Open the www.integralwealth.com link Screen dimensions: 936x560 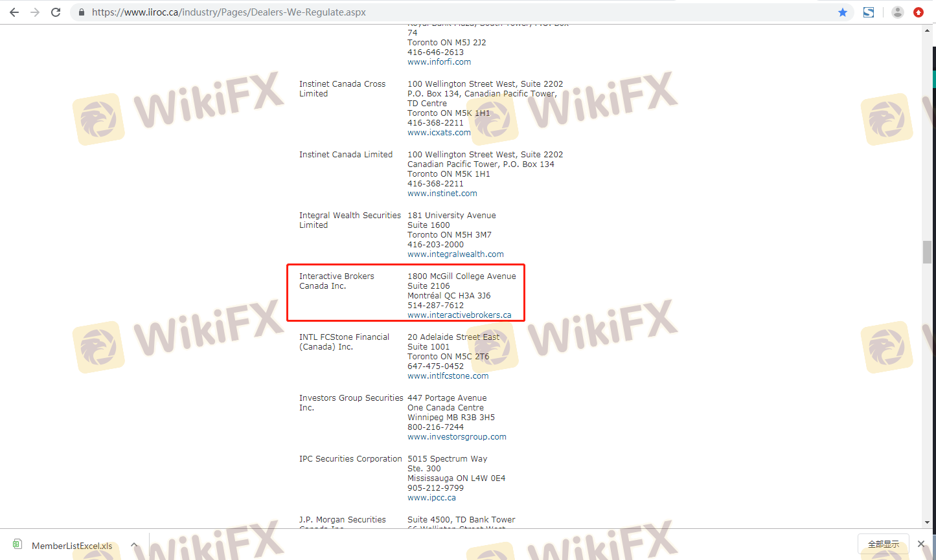(455, 254)
